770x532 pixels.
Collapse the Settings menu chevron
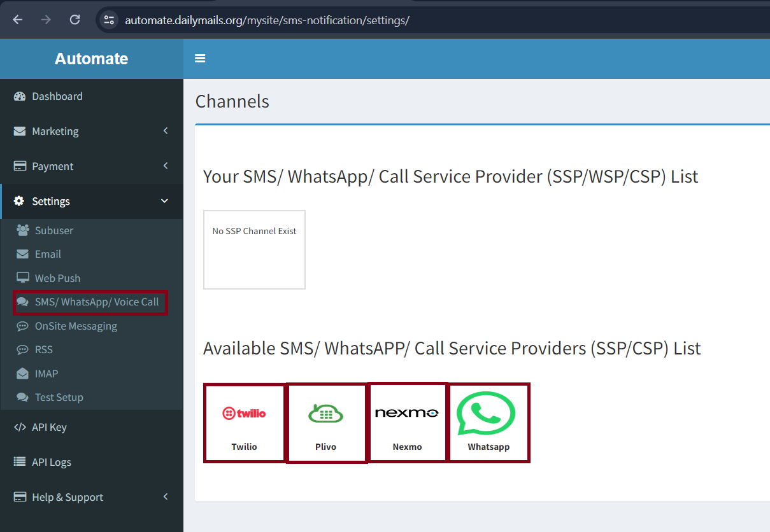pos(164,201)
